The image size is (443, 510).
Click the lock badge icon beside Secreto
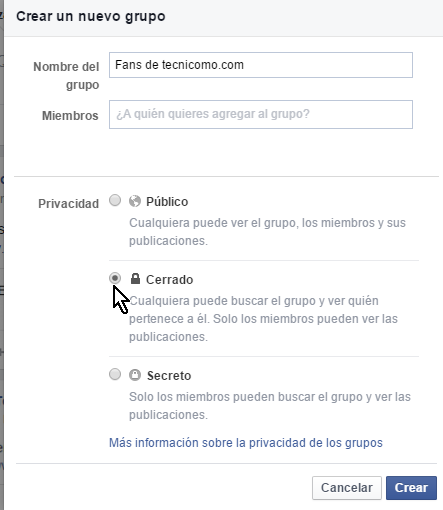tap(135, 375)
